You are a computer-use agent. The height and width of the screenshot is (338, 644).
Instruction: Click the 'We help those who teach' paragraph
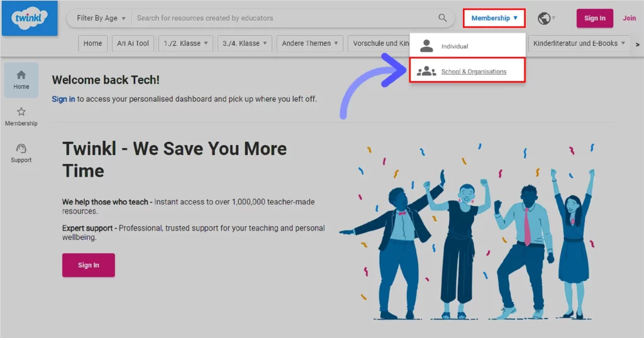click(x=189, y=206)
